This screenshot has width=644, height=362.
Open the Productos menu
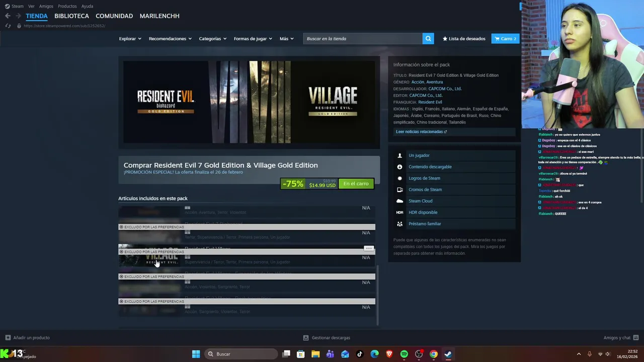coord(67,6)
